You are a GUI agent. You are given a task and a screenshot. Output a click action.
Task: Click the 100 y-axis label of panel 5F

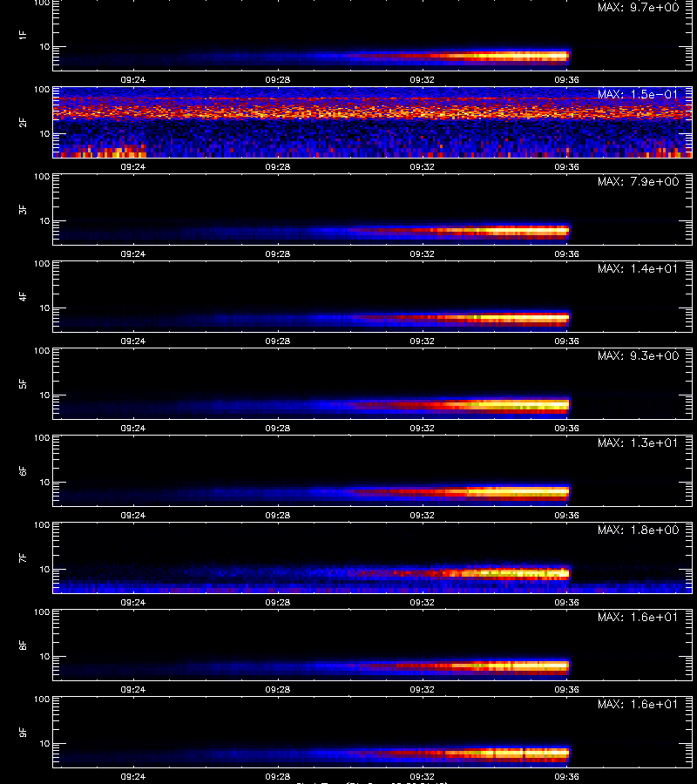[42, 350]
